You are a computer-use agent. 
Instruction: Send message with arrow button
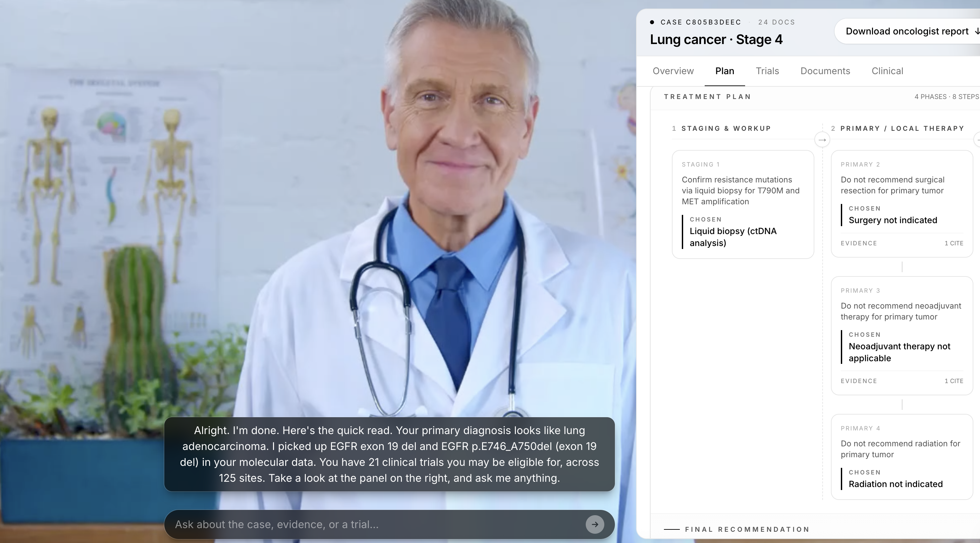(595, 524)
